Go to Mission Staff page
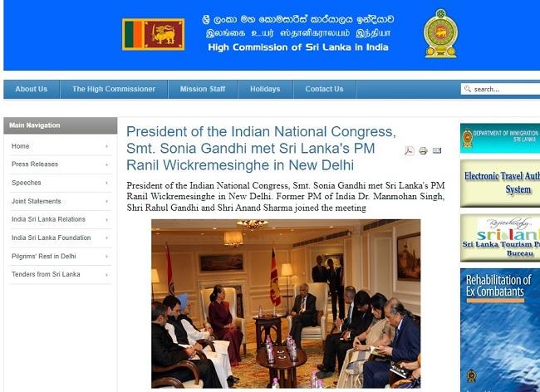Image resolution: width=540 pixels, height=392 pixels. [x=203, y=89]
